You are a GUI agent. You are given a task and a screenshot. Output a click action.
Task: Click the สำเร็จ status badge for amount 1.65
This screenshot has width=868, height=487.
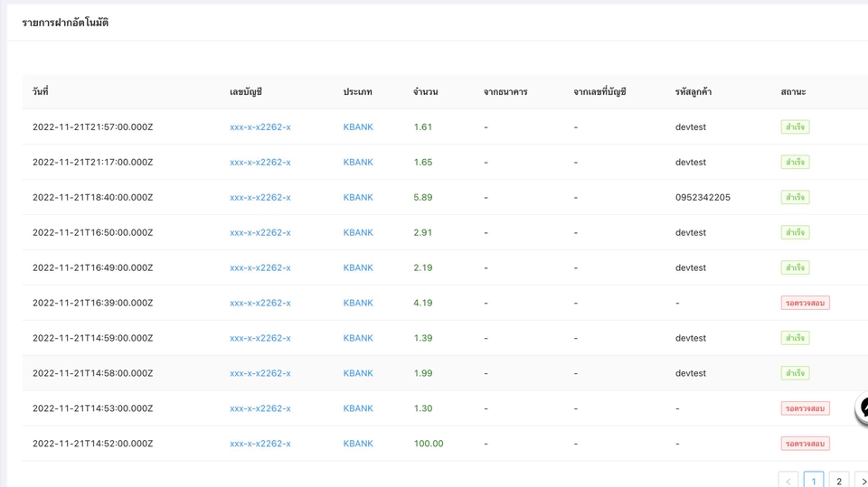[x=795, y=162]
